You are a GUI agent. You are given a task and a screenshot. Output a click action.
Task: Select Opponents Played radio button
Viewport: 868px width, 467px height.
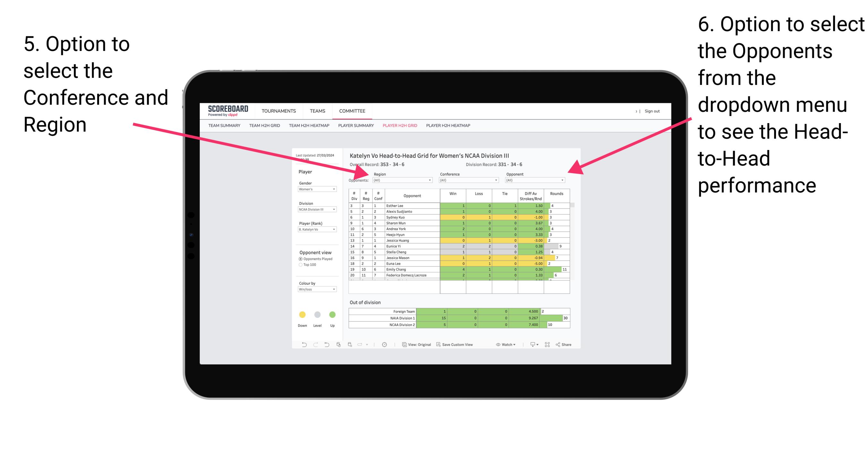[300, 258]
